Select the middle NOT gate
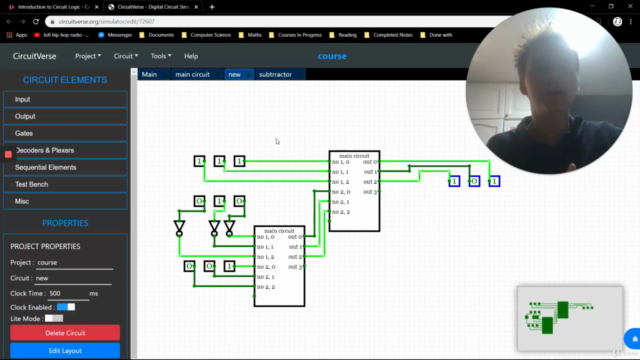 point(214,228)
